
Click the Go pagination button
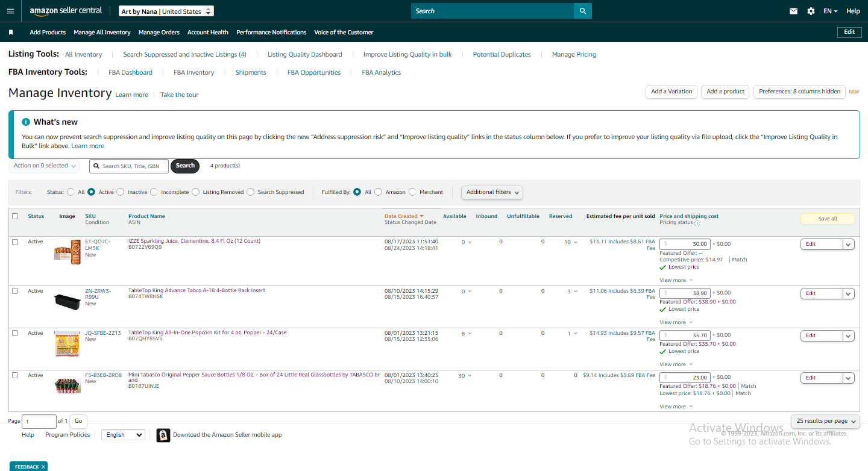click(x=78, y=421)
